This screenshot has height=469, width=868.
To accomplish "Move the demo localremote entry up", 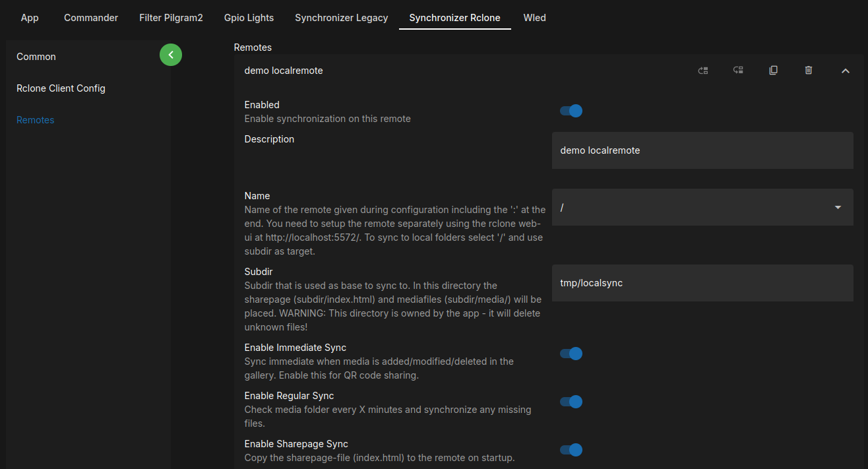I will point(702,70).
